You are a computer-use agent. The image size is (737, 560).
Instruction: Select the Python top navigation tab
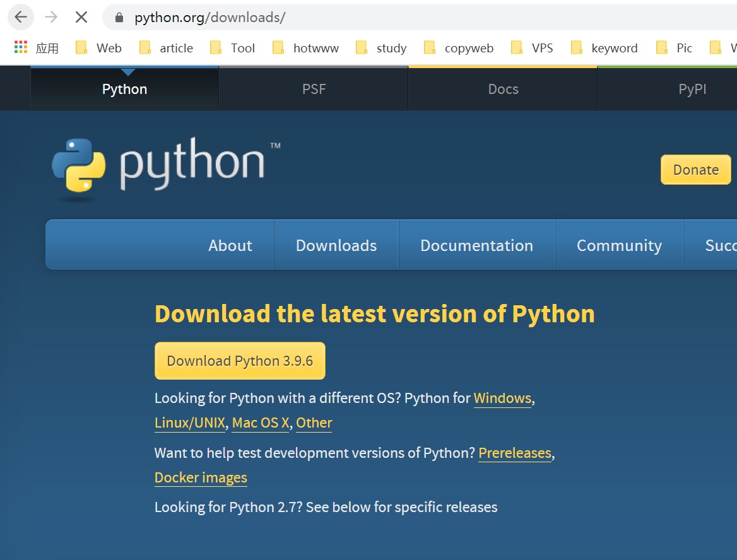pos(124,89)
